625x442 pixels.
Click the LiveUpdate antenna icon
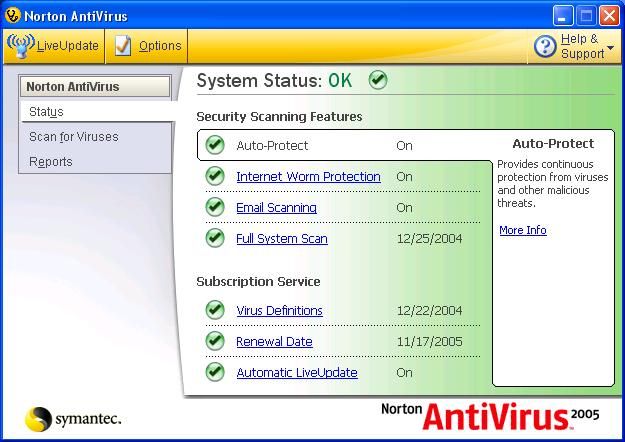click(21, 46)
